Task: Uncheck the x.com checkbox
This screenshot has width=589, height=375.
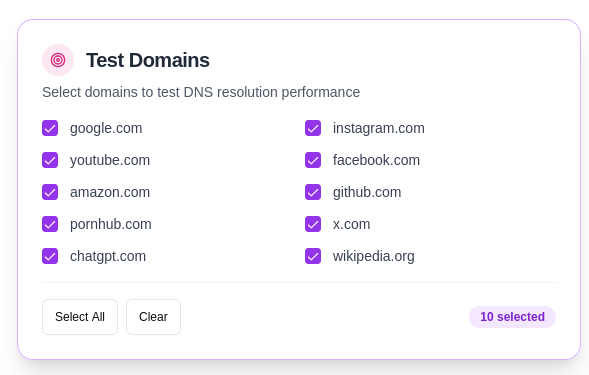Action: click(x=313, y=224)
